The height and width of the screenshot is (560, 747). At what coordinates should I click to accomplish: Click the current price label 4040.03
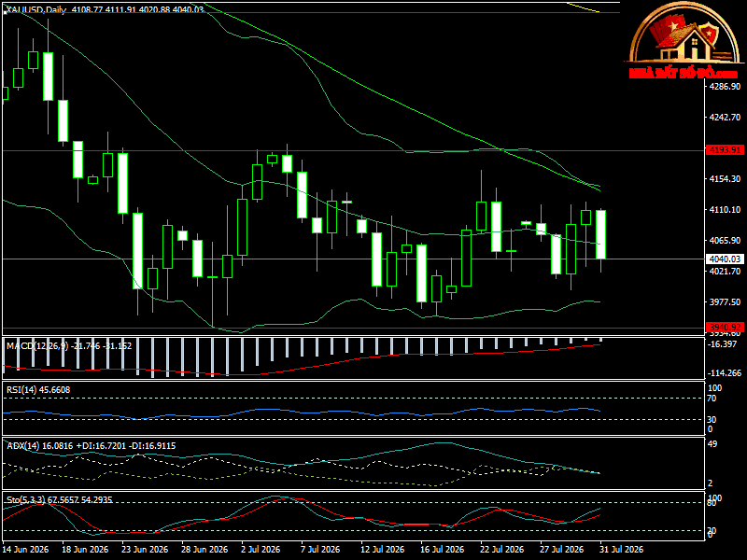point(726,259)
